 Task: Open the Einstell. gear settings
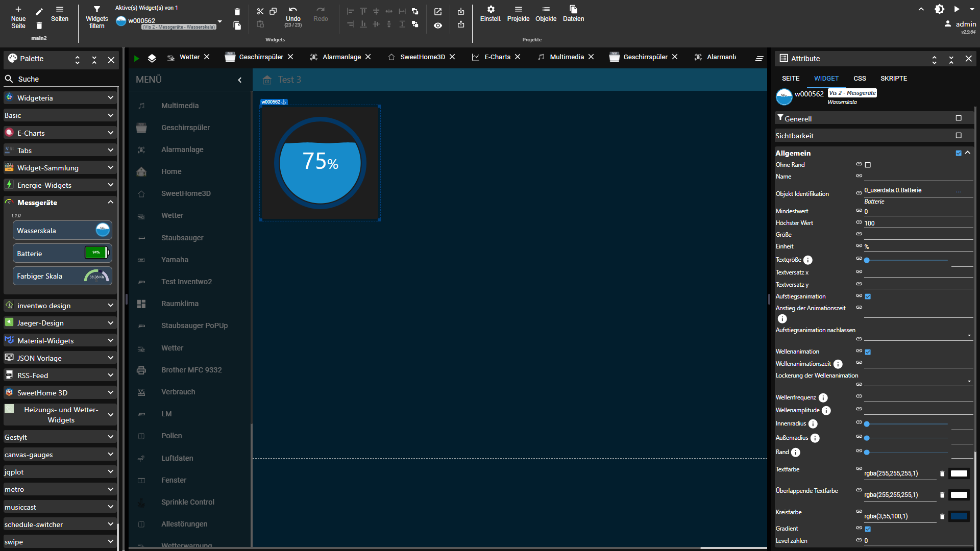point(491,9)
